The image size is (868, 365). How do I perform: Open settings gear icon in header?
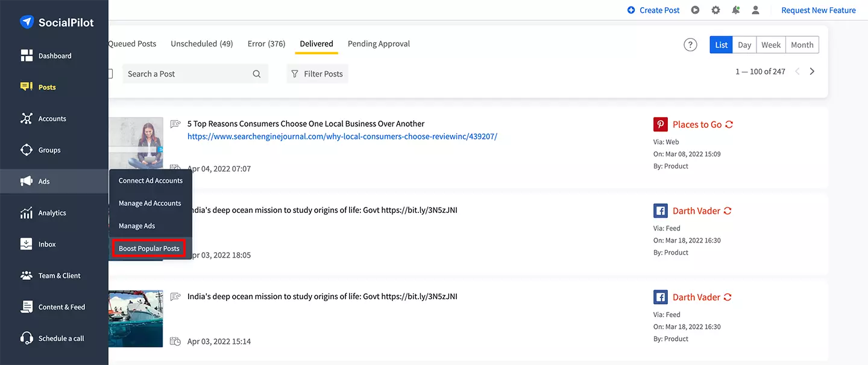click(x=715, y=10)
